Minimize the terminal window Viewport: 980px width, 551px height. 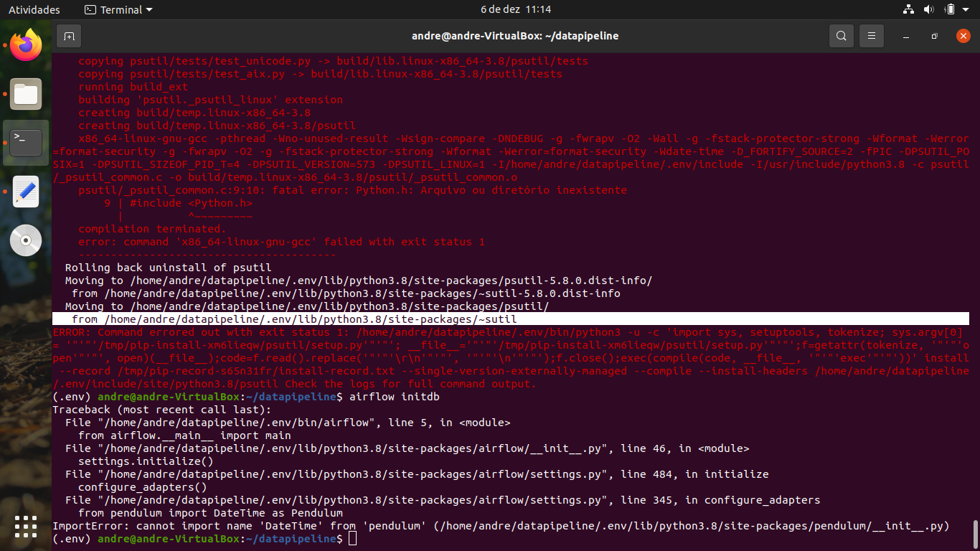pos(907,36)
